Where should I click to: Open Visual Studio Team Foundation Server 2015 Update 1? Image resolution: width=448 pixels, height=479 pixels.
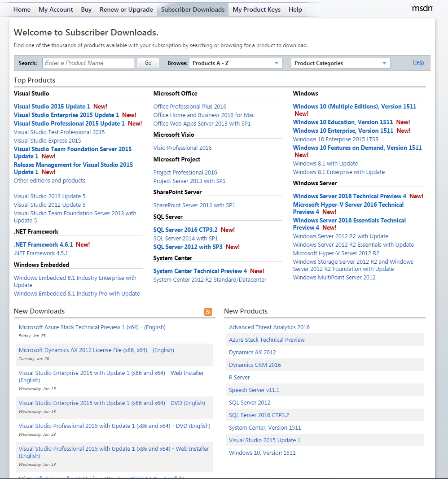72,153
